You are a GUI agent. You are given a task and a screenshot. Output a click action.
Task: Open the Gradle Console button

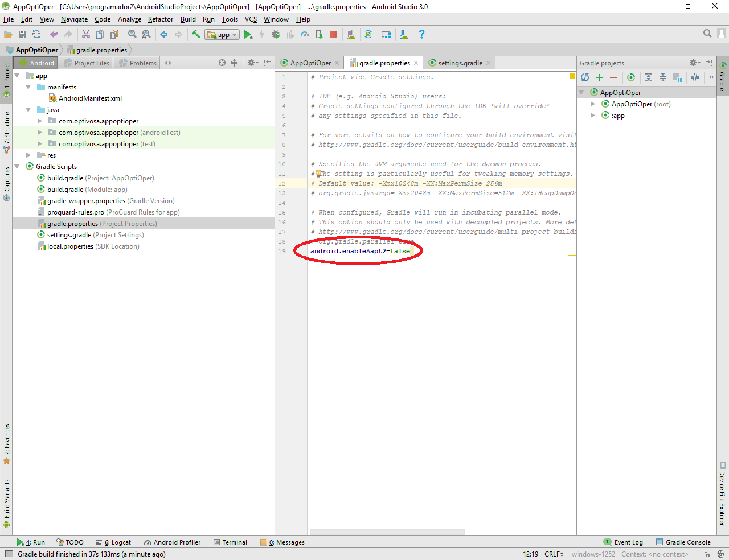[683, 542]
